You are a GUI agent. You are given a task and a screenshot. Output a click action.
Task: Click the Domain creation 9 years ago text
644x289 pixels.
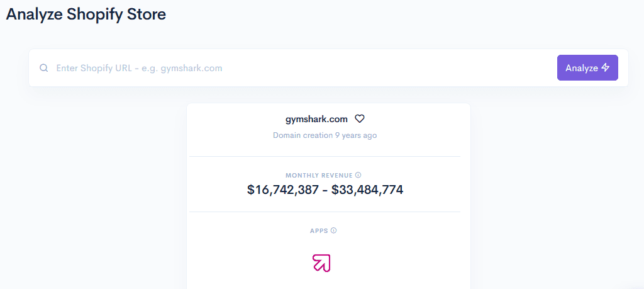[x=325, y=135]
